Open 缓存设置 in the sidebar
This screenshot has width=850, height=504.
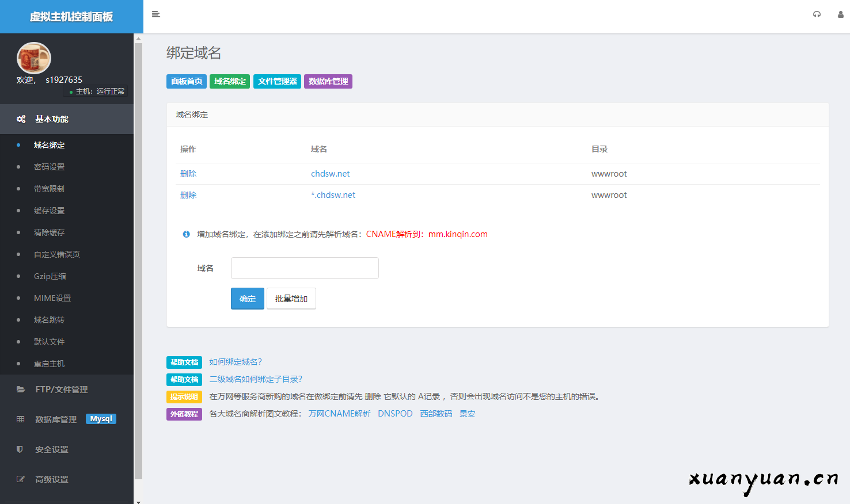50,211
